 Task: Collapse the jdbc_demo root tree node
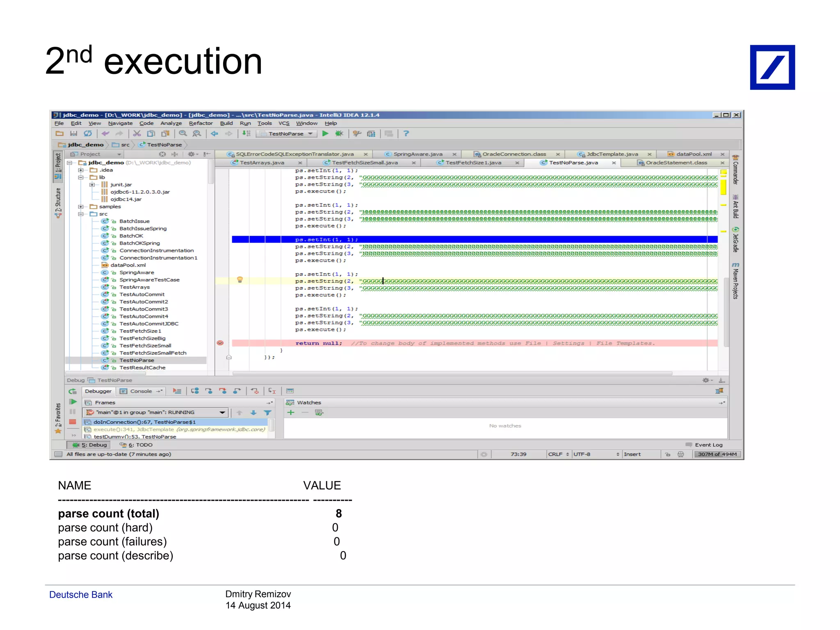coord(70,163)
